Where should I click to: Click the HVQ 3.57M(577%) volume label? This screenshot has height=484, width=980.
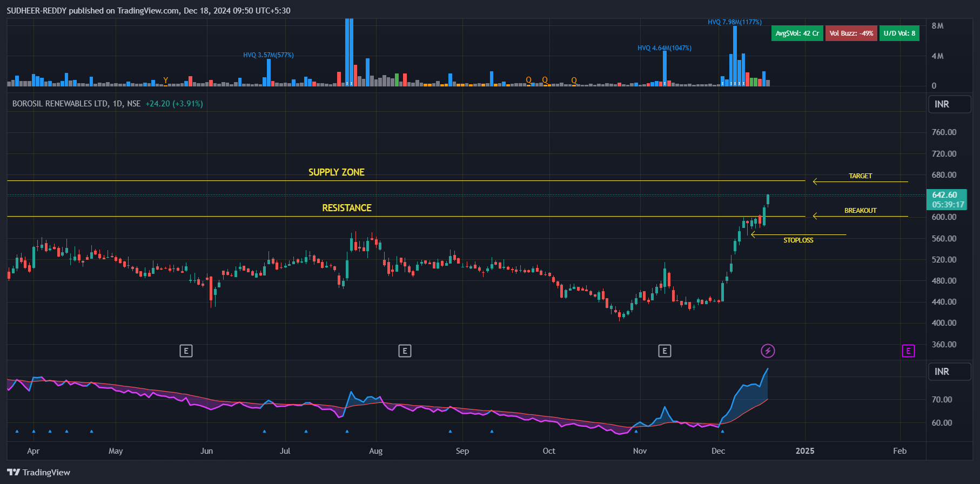point(268,55)
